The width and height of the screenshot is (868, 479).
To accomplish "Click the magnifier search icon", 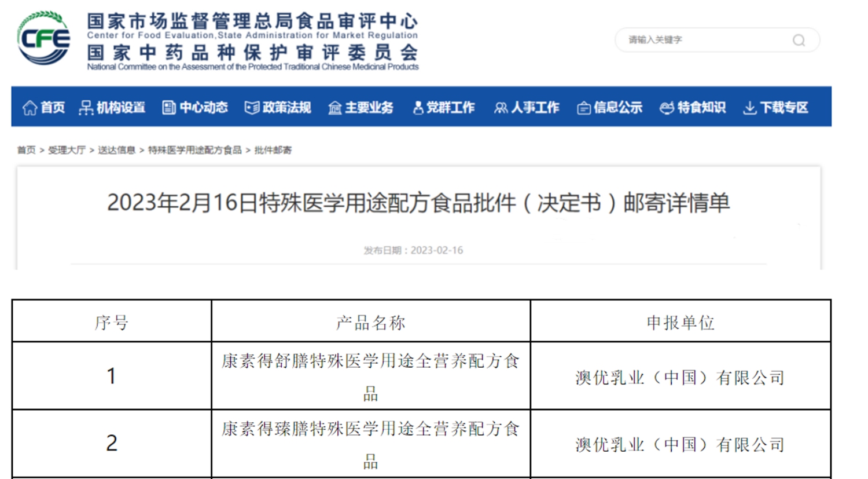I will pyautogui.click(x=799, y=40).
